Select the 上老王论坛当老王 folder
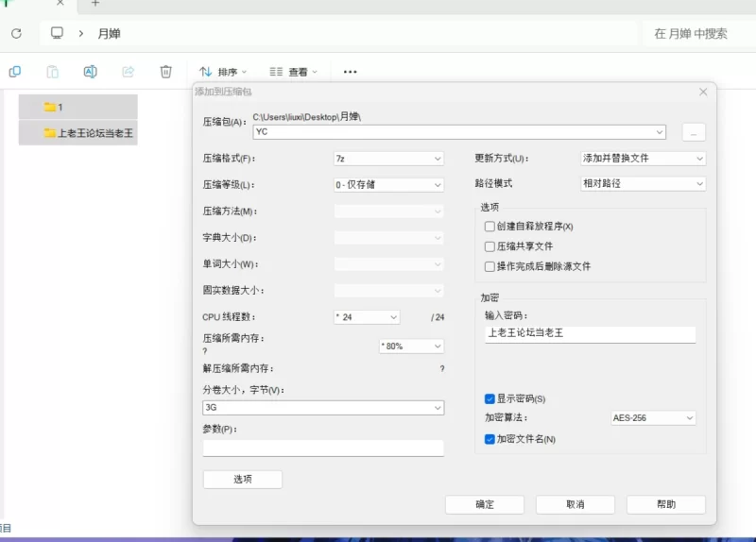This screenshot has width=756, height=542. (x=78, y=133)
